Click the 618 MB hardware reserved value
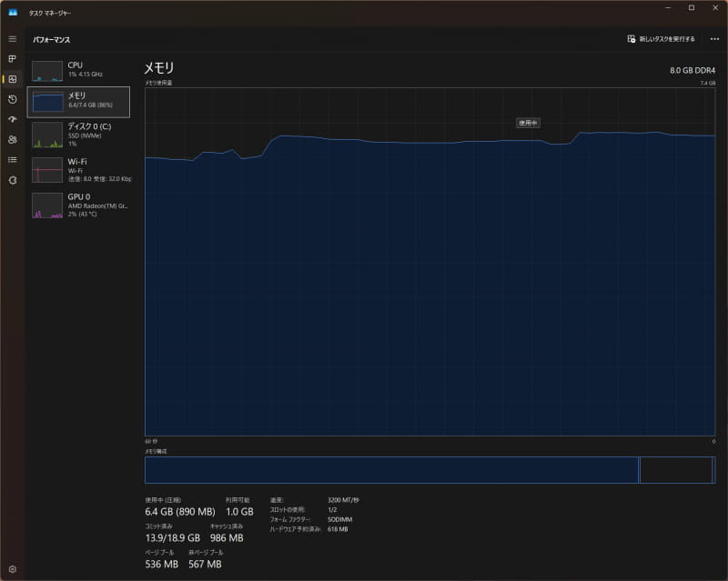This screenshot has width=728, height=581. 338,529
